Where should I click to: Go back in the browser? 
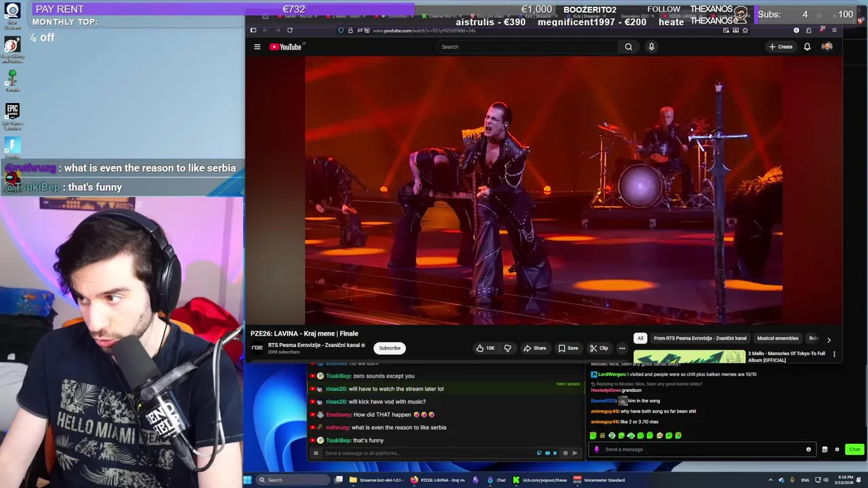[x=265, y=30]
